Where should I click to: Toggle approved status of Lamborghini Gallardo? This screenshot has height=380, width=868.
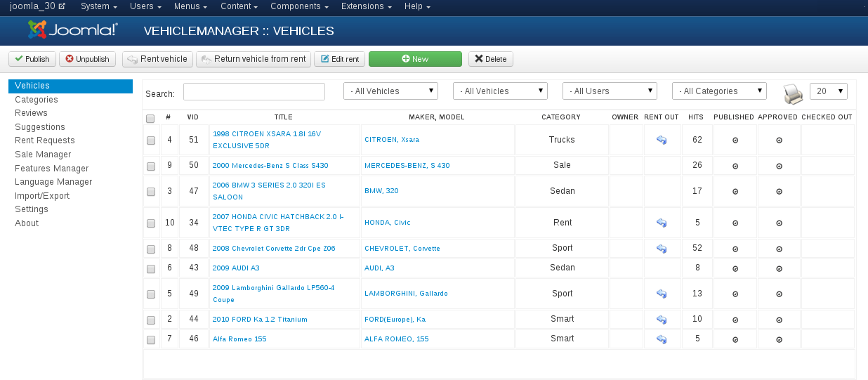779,294
